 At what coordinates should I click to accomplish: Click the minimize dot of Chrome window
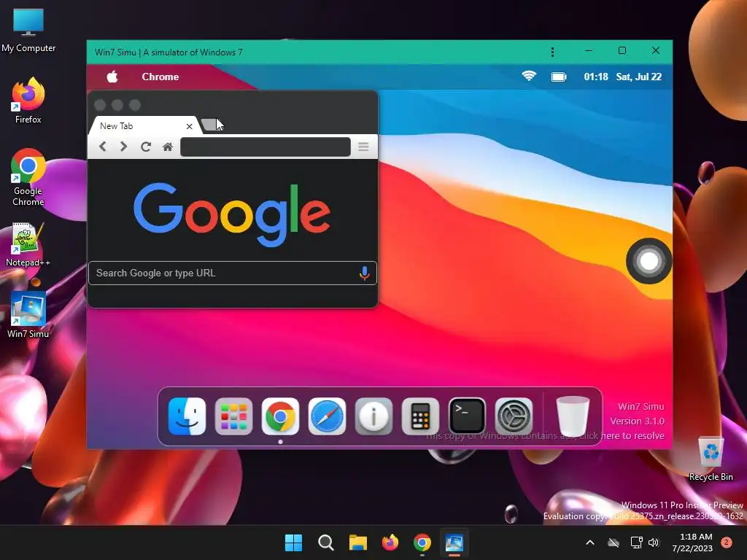click(x=117, y=105)
